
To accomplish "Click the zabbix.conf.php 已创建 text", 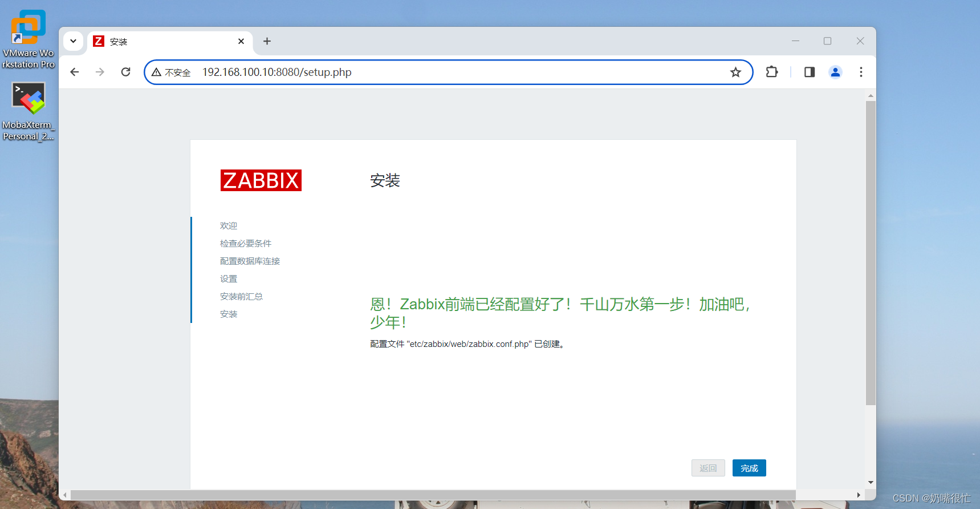I will click(x=467, y=344).
